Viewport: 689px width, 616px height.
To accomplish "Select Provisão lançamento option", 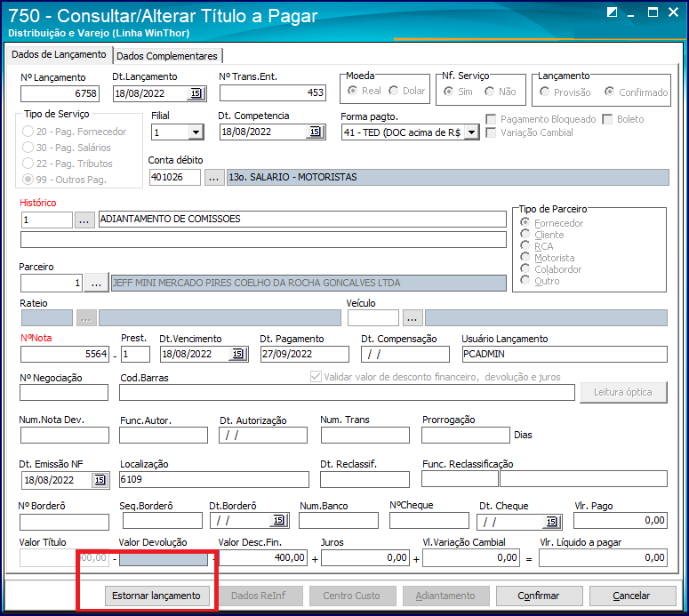I will tap(544, 92).
